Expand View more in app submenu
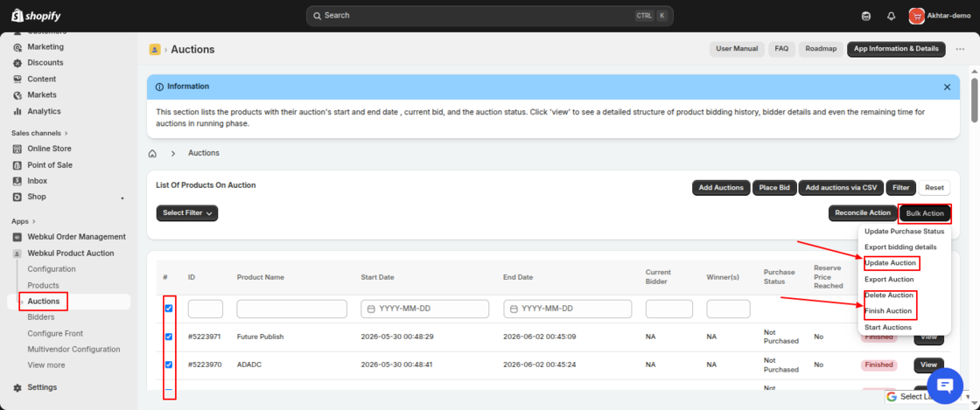The height and width of the screenshot is (410, 980). click(x=46, y=365)
